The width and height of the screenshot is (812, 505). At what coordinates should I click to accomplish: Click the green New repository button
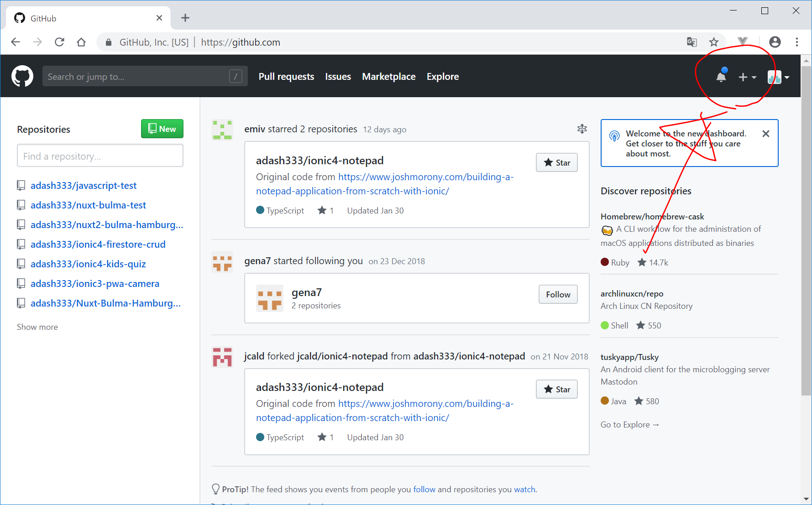click(162, 129)
